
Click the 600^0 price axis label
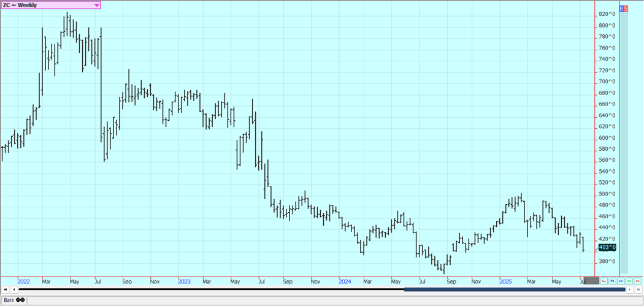(607, 137)
